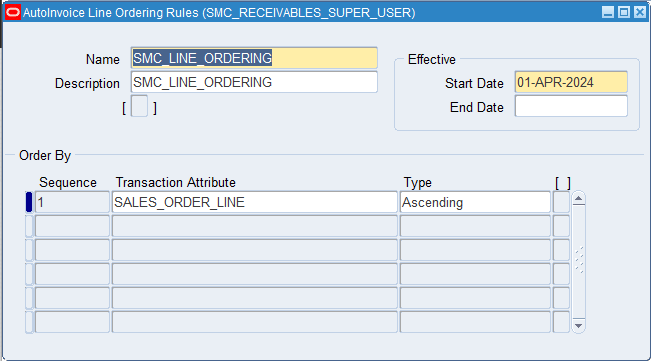Click scrollbar up arrow in Order By
This screenshot has height=361, width=651.
click(x=578, y=199)
